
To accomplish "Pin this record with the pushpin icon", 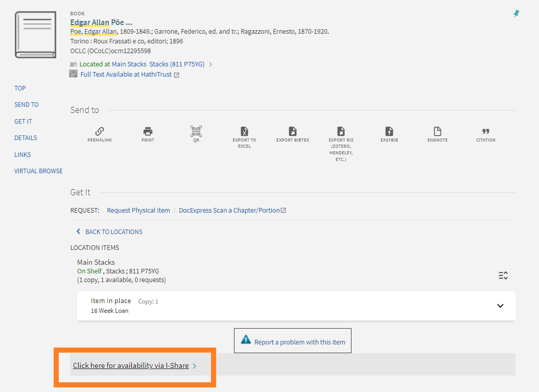I will (517, 14).
